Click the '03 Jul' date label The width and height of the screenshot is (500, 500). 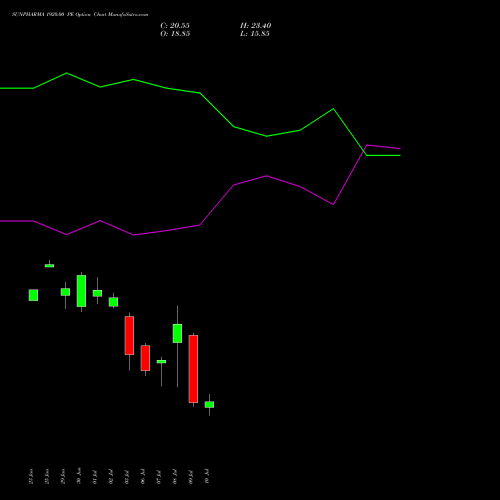pyautogui.click(x=127, y=477)
